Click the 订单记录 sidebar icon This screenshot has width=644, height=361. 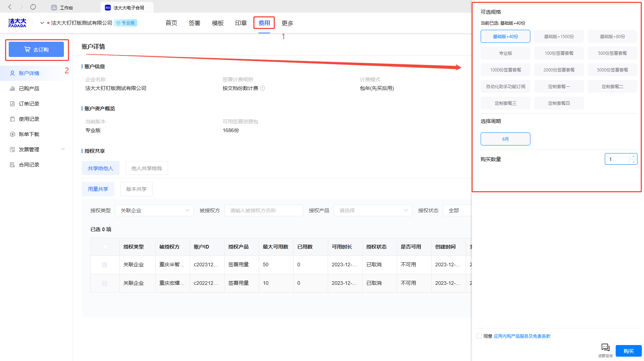click(12, 104)
